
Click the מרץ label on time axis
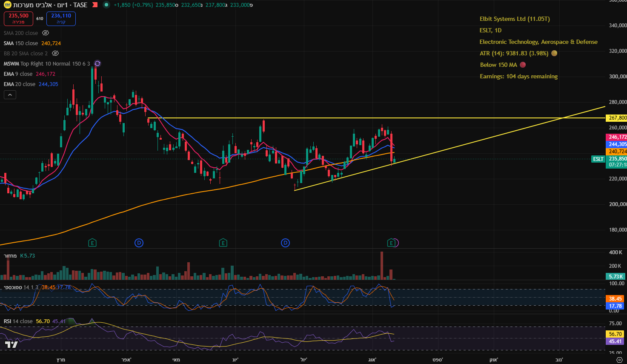pyautogui.click(x=61, y=360)
